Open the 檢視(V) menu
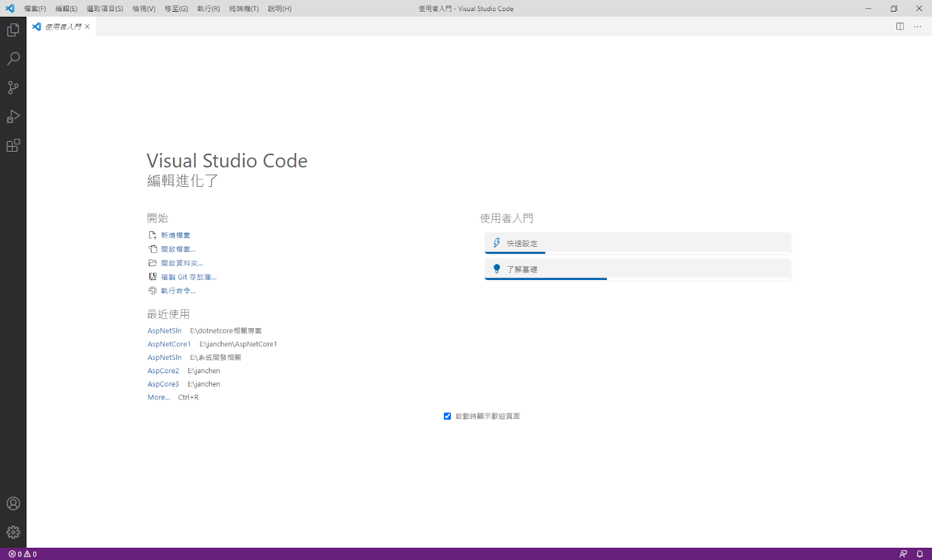Screen dimensions: 932x560 [144, 9]
